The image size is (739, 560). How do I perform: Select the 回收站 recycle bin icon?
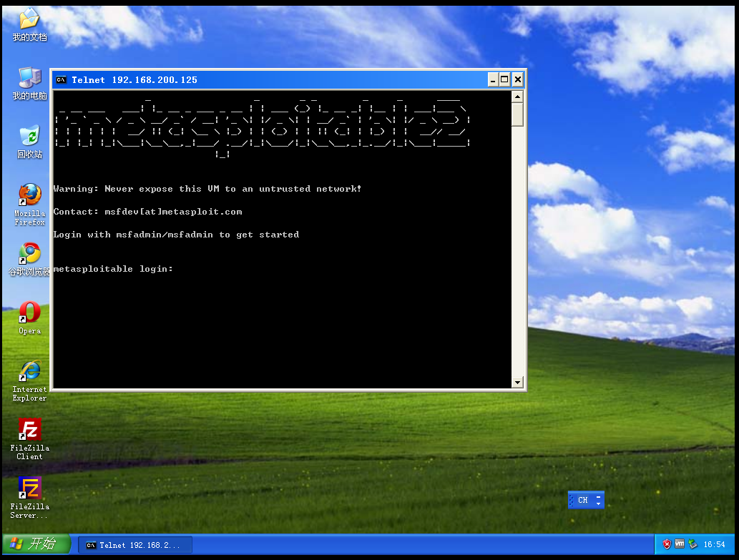click(x=29, y=142)
